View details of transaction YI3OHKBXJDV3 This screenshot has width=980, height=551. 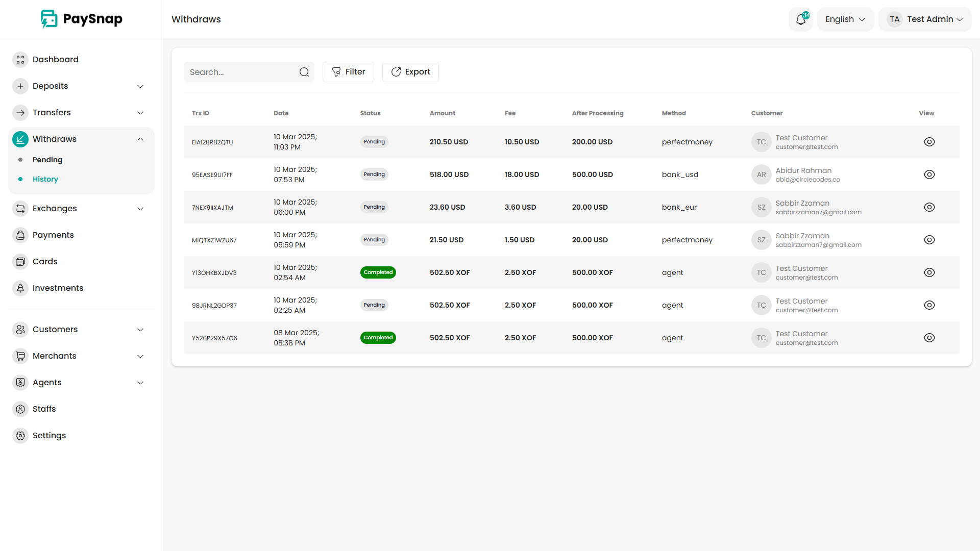pos(929,272)
